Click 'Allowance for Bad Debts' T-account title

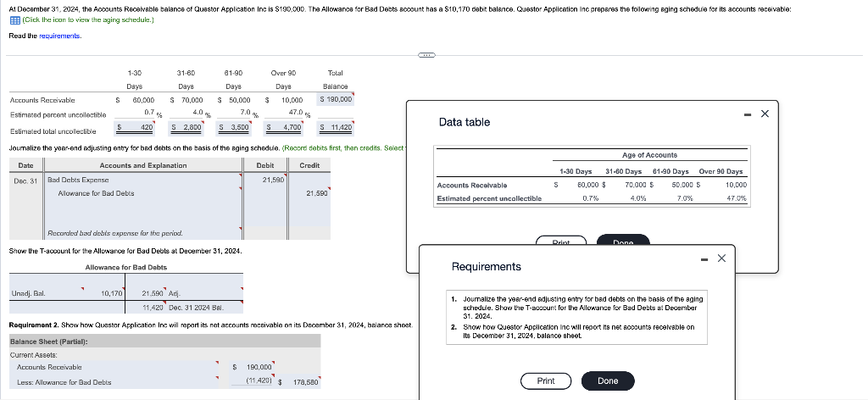125,267
